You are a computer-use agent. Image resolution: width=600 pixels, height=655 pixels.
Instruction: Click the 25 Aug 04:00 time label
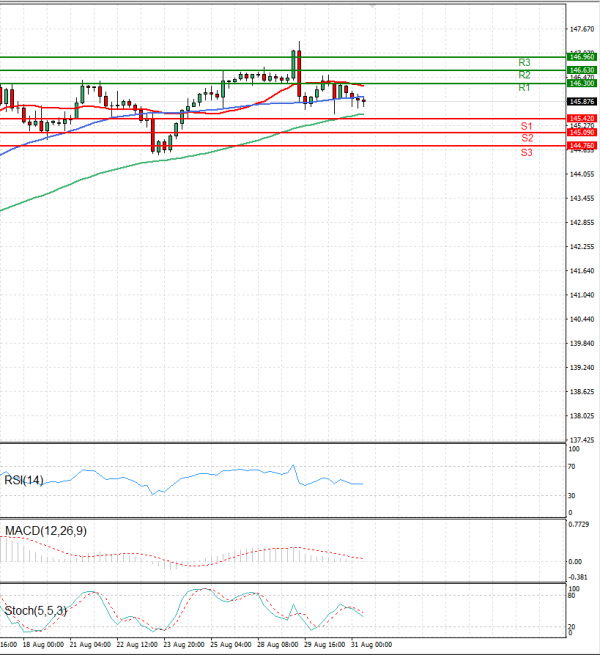[x=231, y=645]
